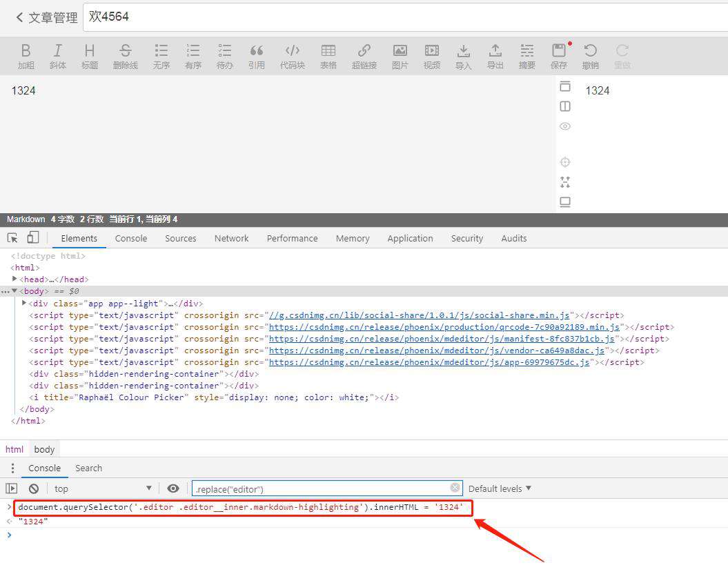Select the html breadcrumb
The height and width of the screenshot is (583, 728).
(14, 449)
